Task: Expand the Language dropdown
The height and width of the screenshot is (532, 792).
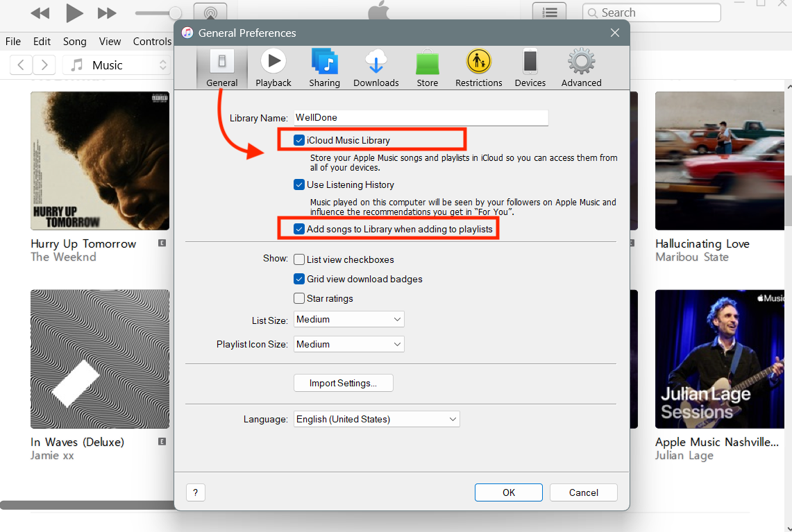Action: coord(377,419)
